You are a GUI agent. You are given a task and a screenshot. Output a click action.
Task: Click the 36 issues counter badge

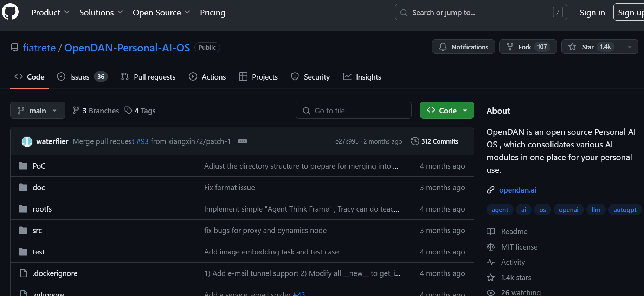[101, 77]
